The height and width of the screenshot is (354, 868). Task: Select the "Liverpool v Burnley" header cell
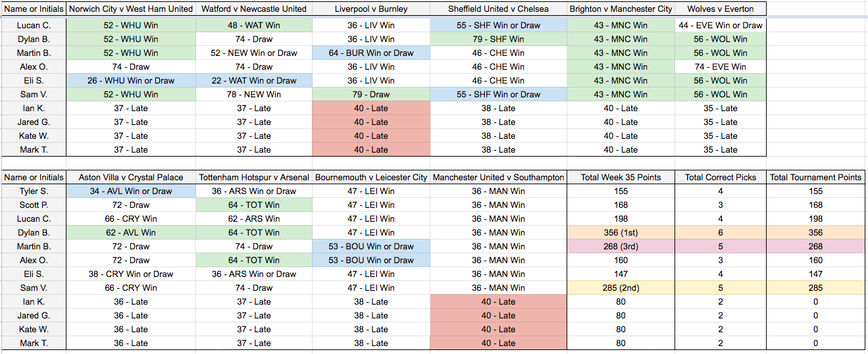coord(370,9)
